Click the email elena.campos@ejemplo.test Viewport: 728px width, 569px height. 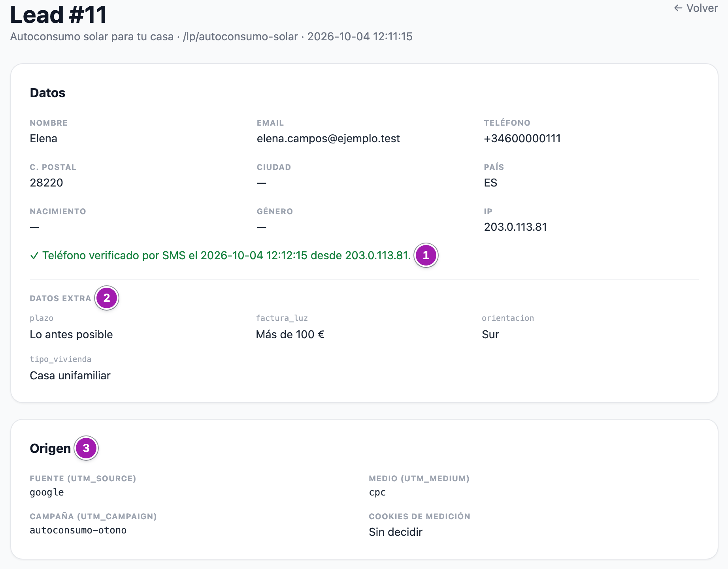(x=328, y=139)
